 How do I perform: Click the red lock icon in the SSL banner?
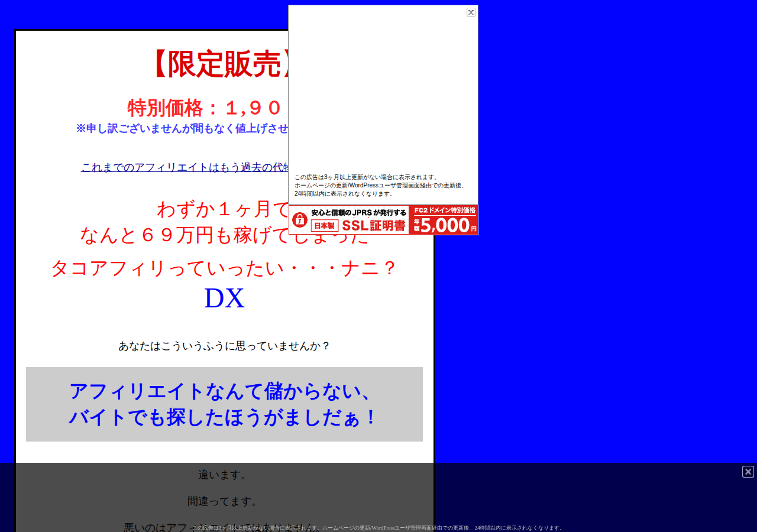300,220
